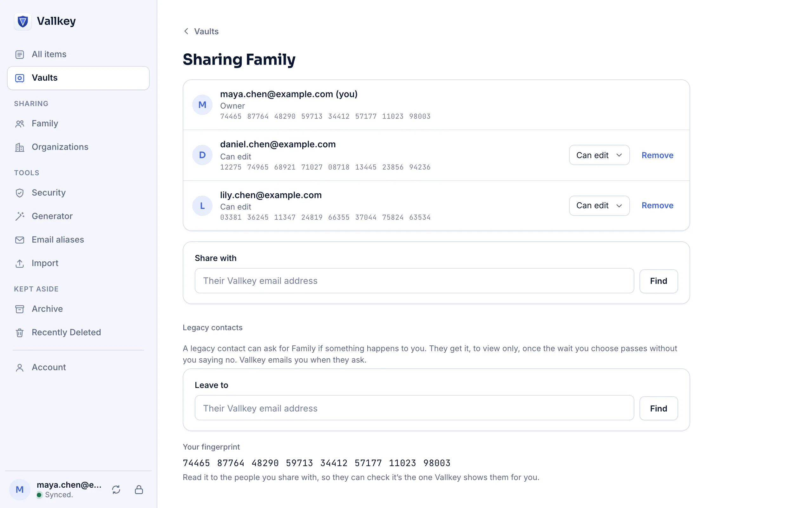Click Find button under Share with
Viewport: 812px width, 508px height.
[658, 281]
